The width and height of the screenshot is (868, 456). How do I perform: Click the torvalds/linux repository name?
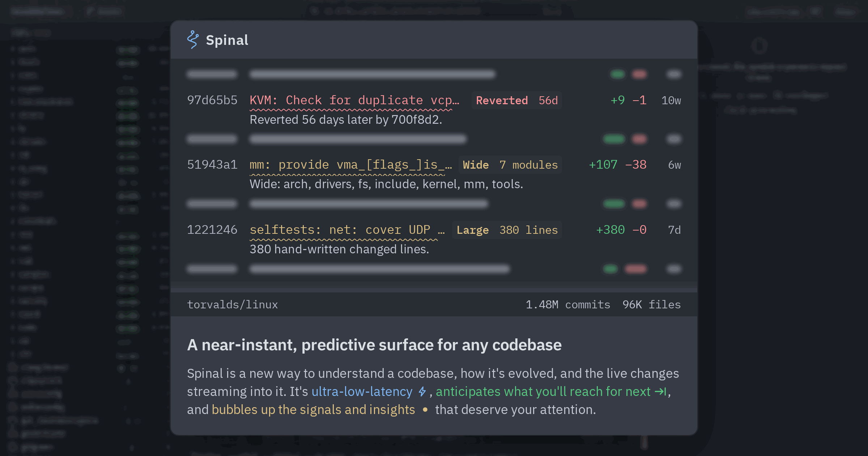pos(233,305)
